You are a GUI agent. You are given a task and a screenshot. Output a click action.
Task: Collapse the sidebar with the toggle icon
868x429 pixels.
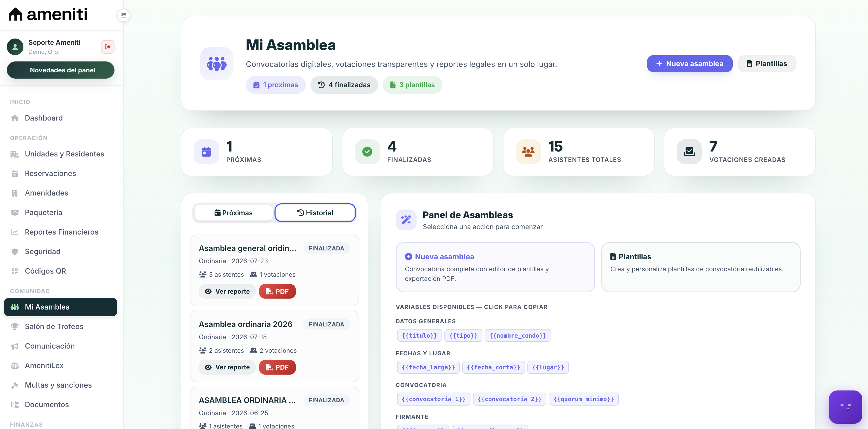tap(124, 15)
